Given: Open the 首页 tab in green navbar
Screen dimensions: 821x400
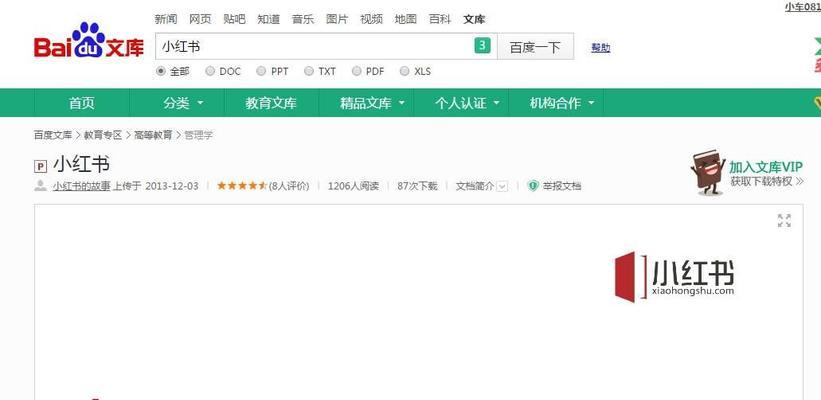Looking at the screenshot, I should (x=82, y=103).
